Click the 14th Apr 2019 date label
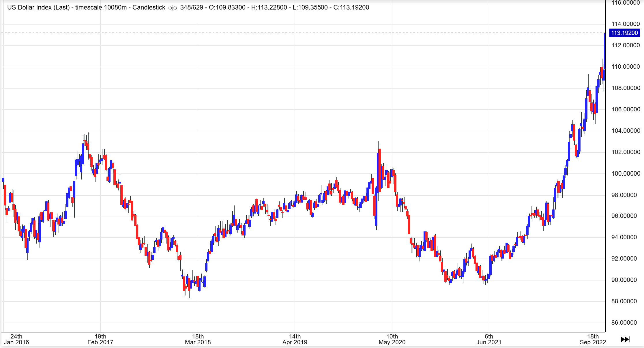This screenshot has height=348, width=644. (x=295, y=339)
